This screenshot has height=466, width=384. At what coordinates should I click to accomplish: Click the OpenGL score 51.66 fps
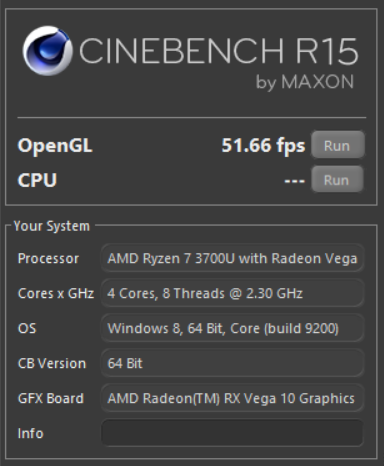pos(263,146)
